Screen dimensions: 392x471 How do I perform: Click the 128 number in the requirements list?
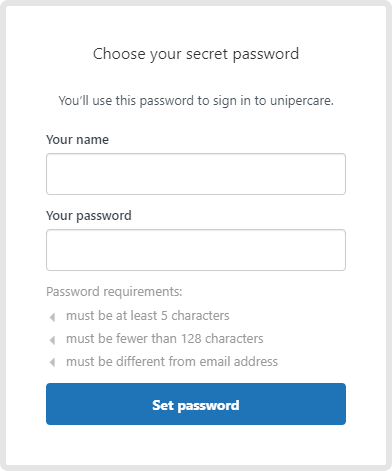tap(191, 339)
